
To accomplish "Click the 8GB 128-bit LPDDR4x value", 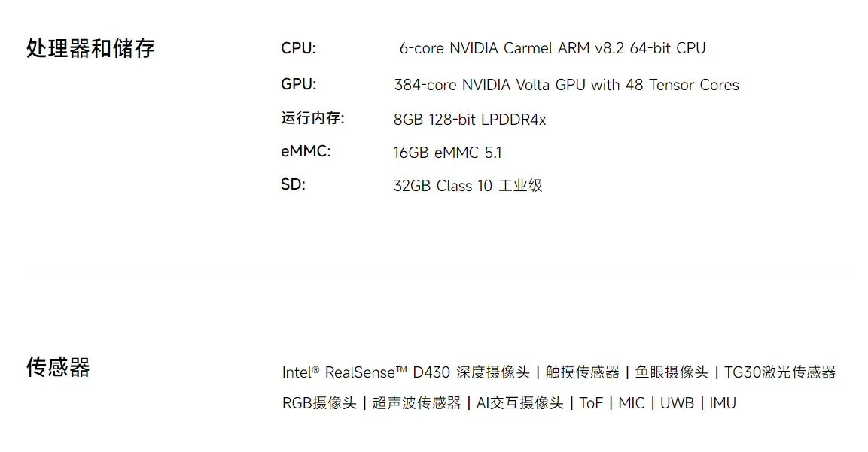I will coord(470,120).
